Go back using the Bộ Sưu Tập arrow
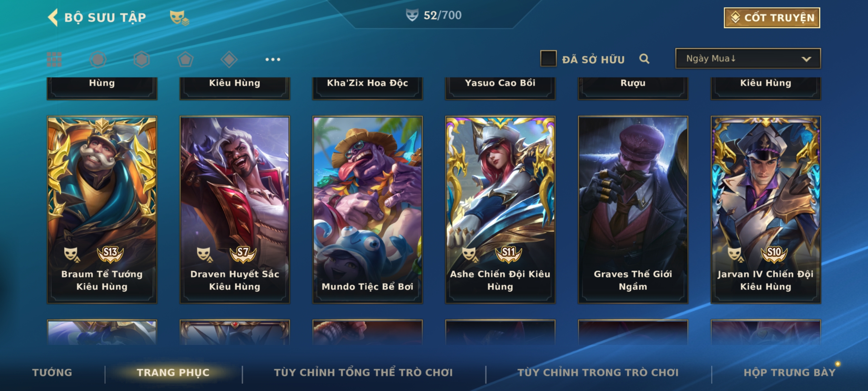 coord(53,17)
